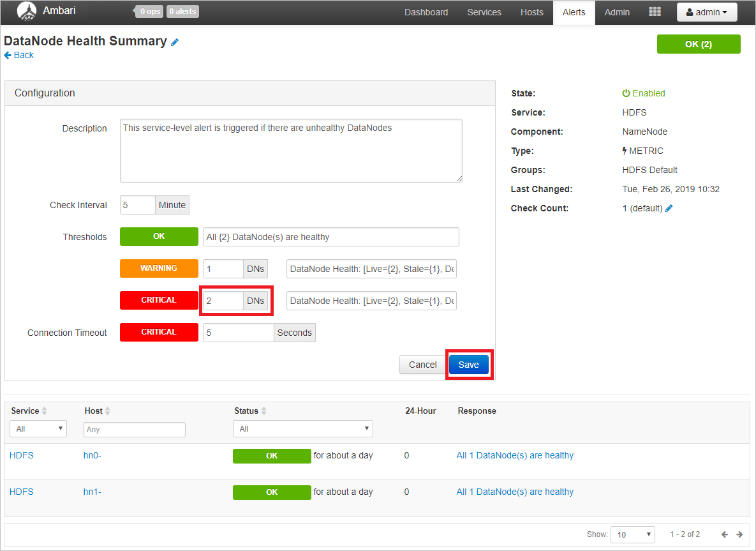The image size is (756, 551).
Task: Click the Ambari logo icon
Action: (26, 11)
